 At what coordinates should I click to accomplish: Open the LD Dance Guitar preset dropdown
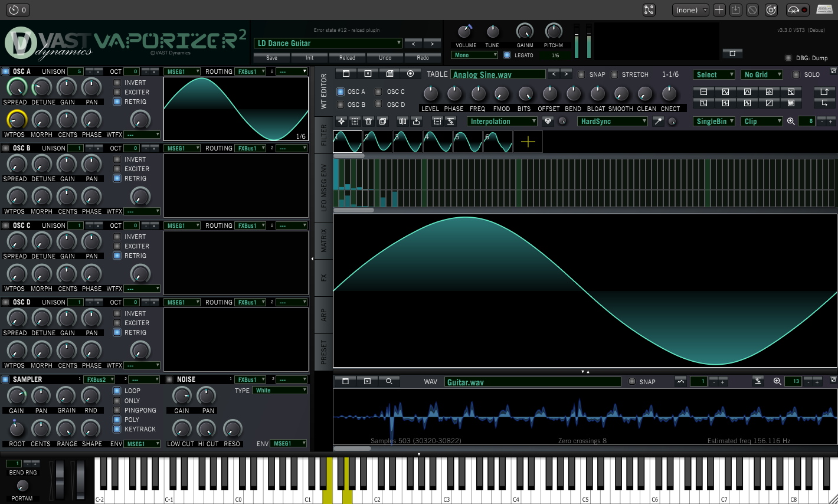(328, 43)
